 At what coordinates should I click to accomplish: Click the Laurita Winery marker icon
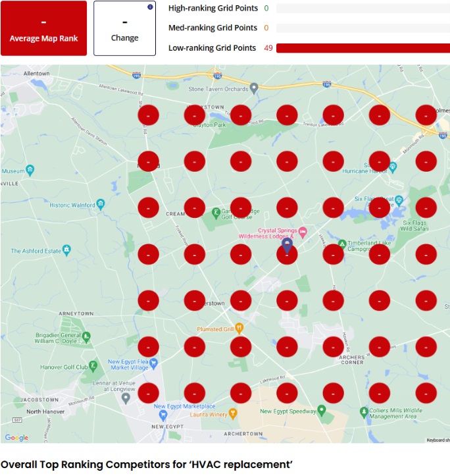coord(233,413)
